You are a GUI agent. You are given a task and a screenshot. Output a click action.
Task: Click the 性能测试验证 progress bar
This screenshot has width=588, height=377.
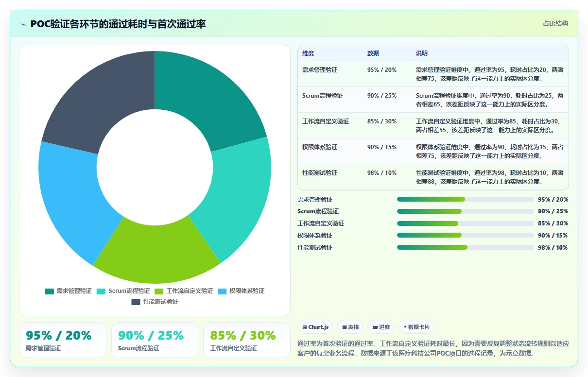466,247
